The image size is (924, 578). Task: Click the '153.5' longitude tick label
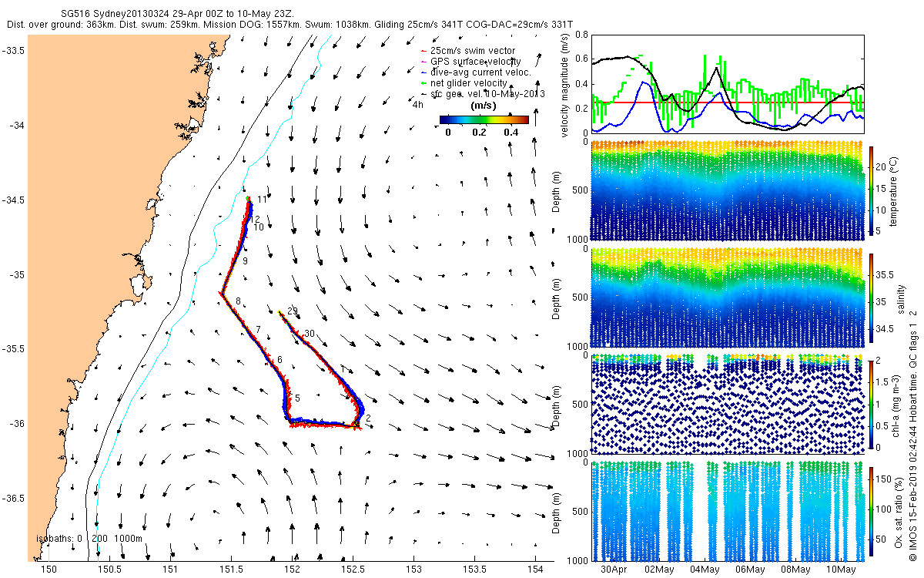point(474,570)
